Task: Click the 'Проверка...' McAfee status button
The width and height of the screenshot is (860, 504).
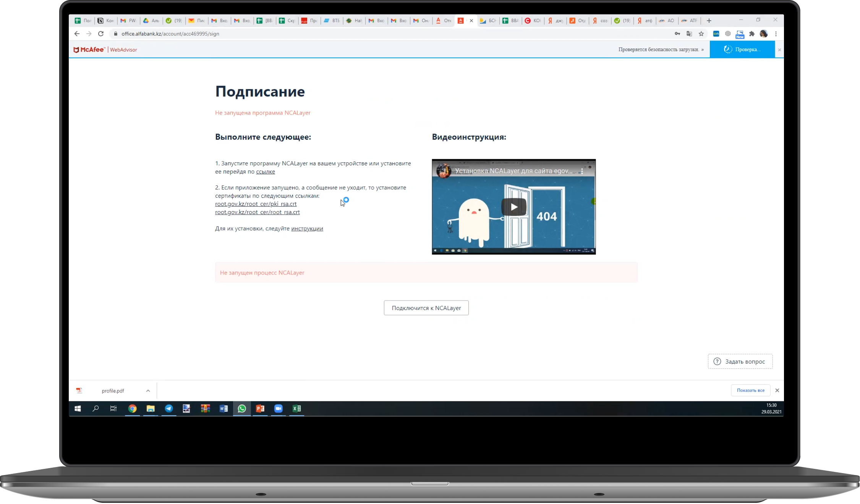Action: [742, 49]
